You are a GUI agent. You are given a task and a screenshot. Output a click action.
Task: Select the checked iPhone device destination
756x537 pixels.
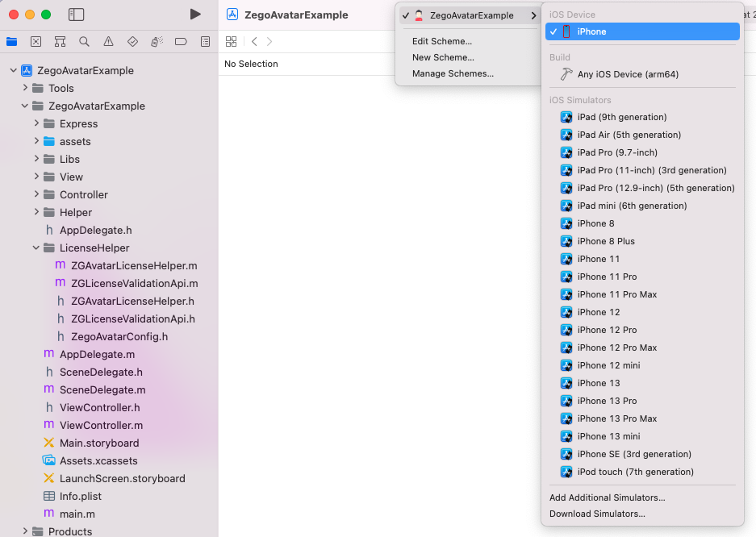click(642, 31)
